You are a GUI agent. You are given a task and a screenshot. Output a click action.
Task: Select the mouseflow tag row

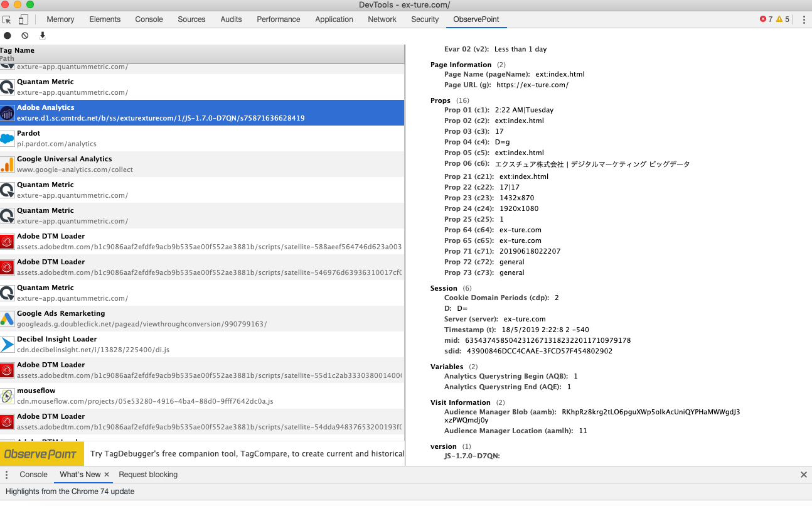click(x=202, y=396)
